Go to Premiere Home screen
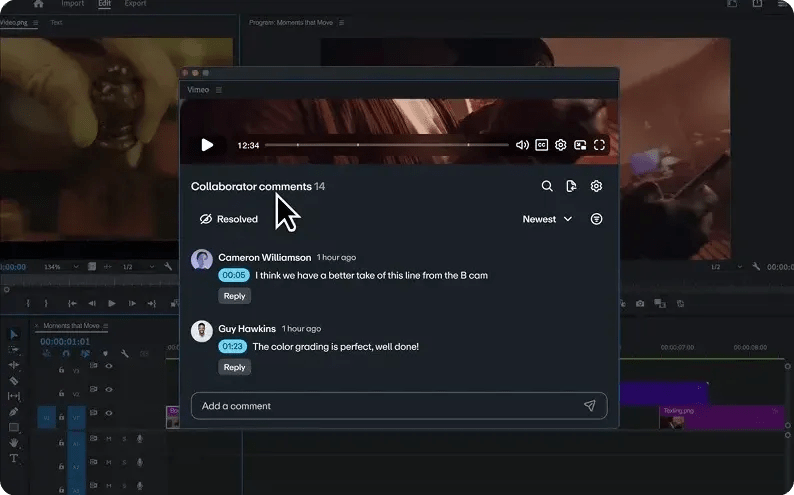 pos(38,4)
